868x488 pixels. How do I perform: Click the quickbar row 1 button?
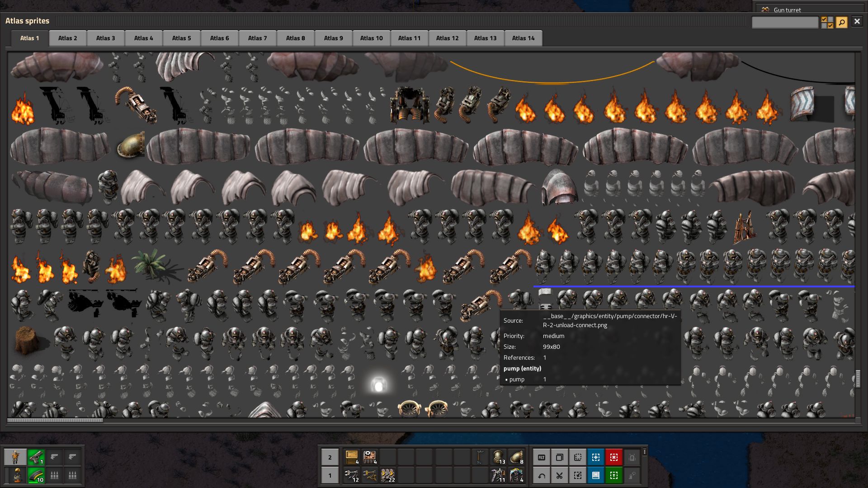[330, 475]
